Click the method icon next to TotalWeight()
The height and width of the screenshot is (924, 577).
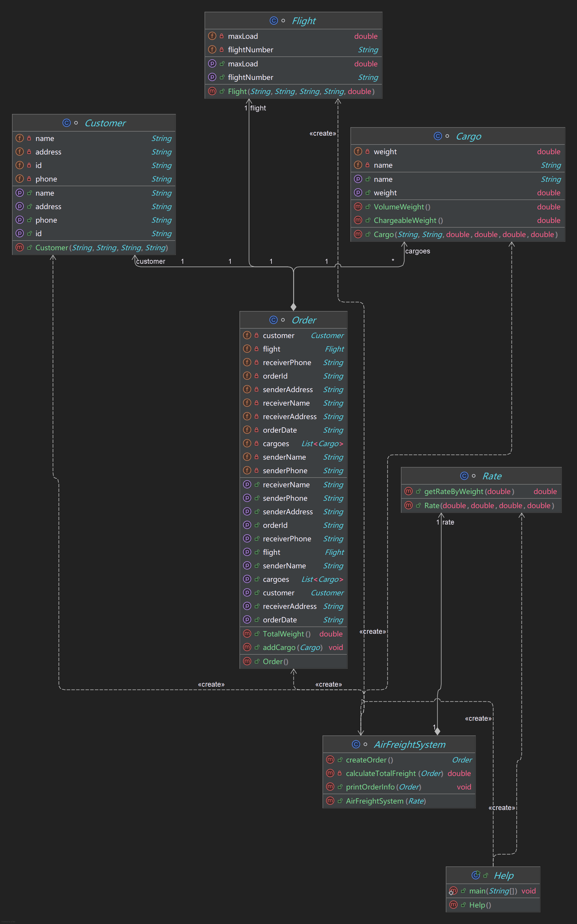tap(247, 634)
